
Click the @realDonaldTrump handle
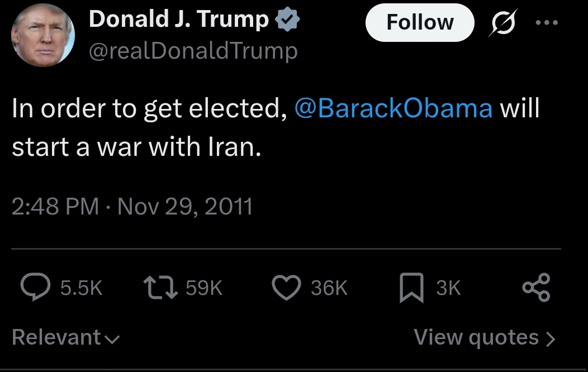coord(193,51)
